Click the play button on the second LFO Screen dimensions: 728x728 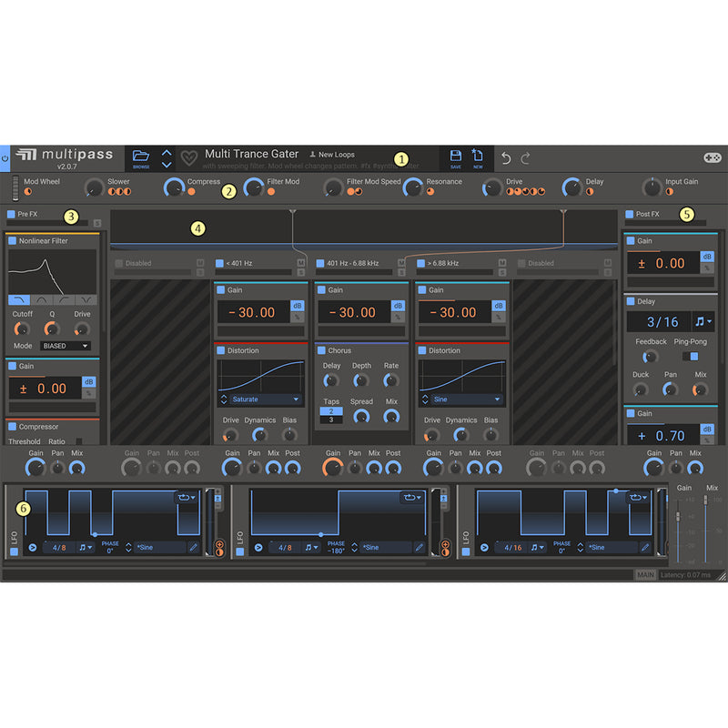(258, 548)
